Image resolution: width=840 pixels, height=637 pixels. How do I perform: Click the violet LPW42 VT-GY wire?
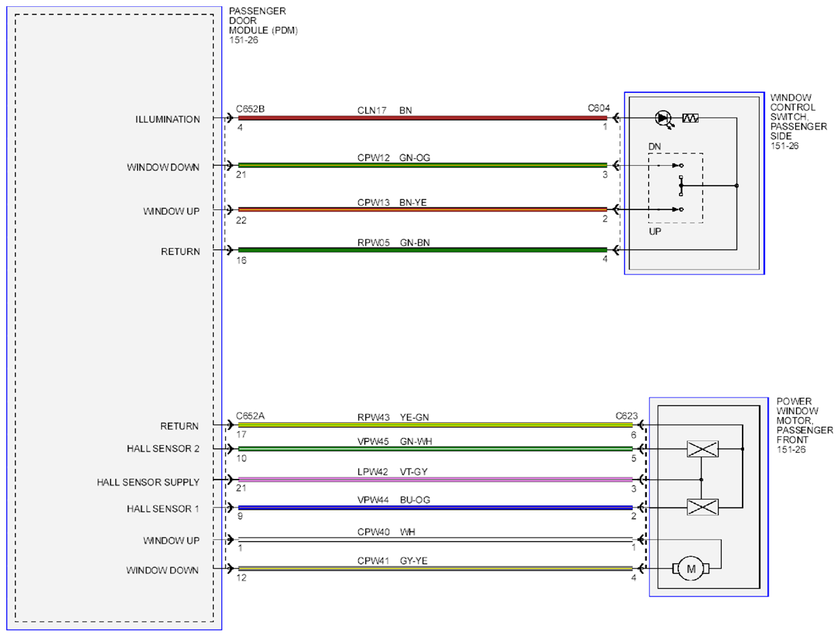click(435, 479)
